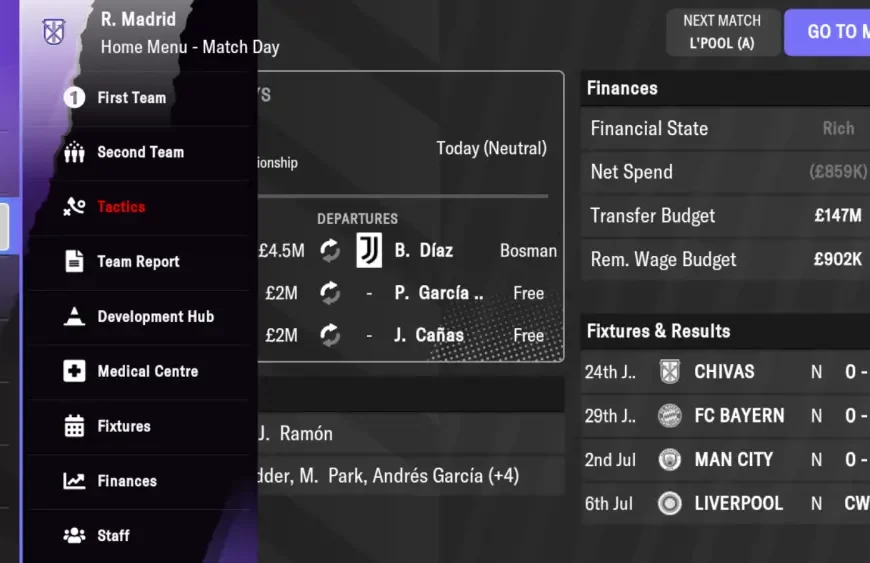Click the Finances chart icon
This screenshot has height=563, width=870.
tap(74, 481)
